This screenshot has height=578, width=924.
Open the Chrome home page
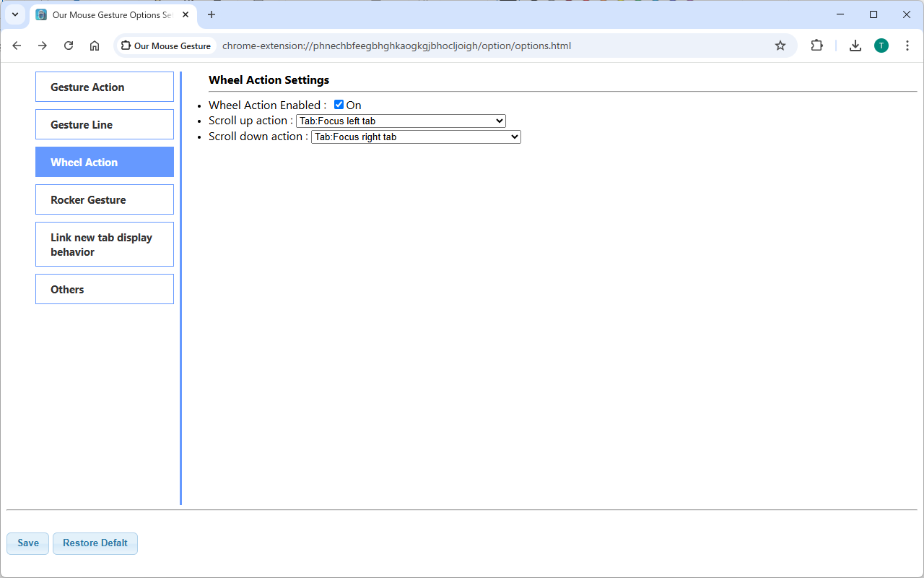(x=95, y=46)
